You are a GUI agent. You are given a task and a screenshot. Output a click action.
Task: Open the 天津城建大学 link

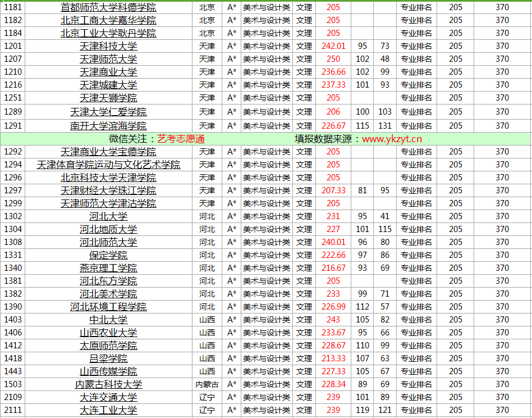click(108, 85)
